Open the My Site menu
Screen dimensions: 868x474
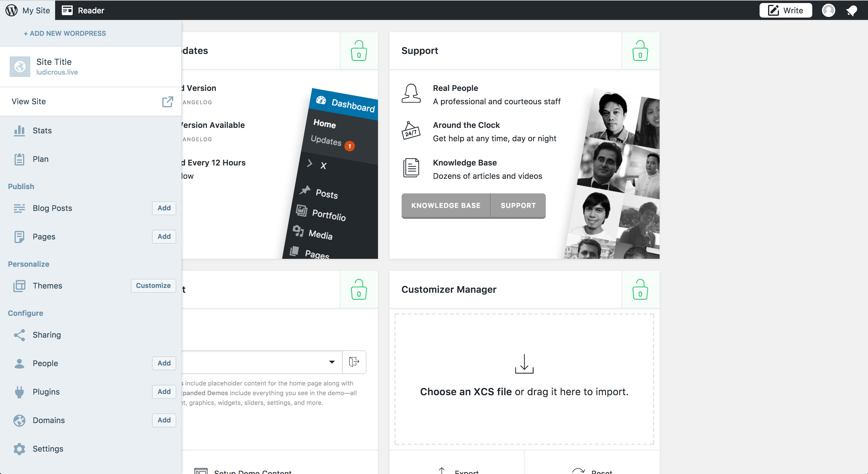pos(36,10)
